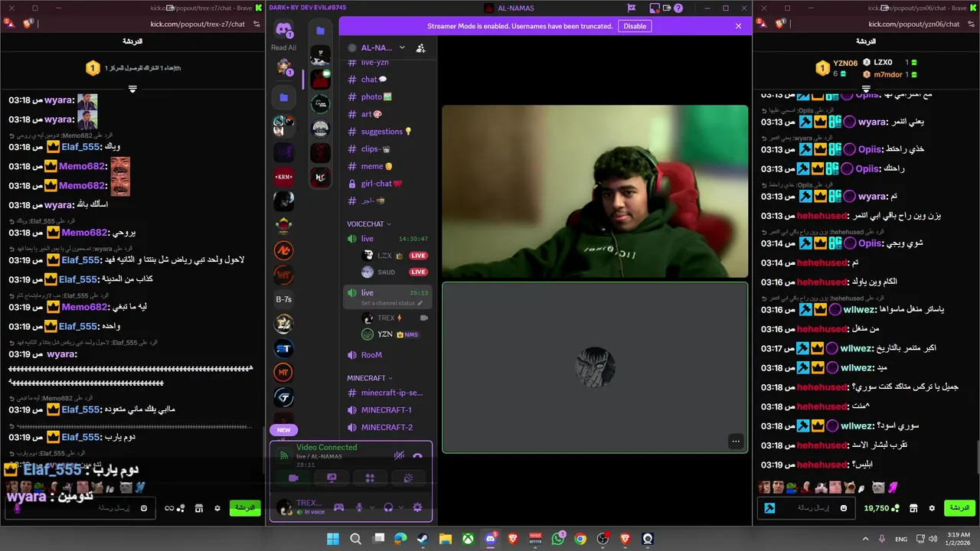Click Discord help question mark icon

pyautogui.click(x=678, y=8)
